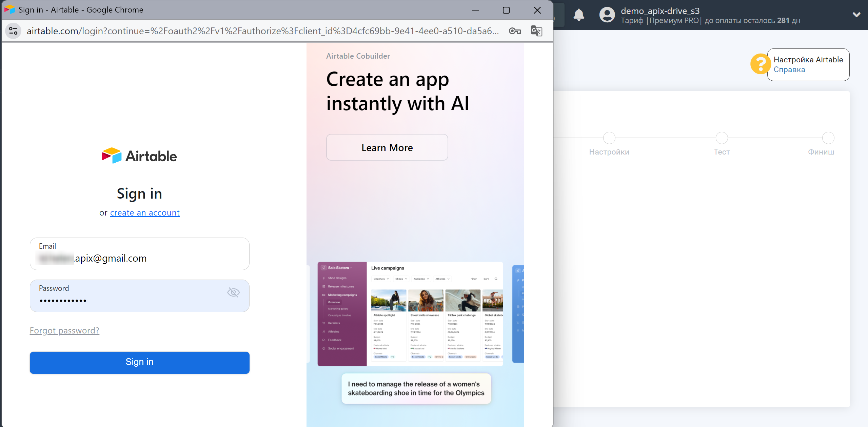Open notifications bell in ApiX-Drive window
868x427 pixels.
pyautogui.click(x=579, y=15)
